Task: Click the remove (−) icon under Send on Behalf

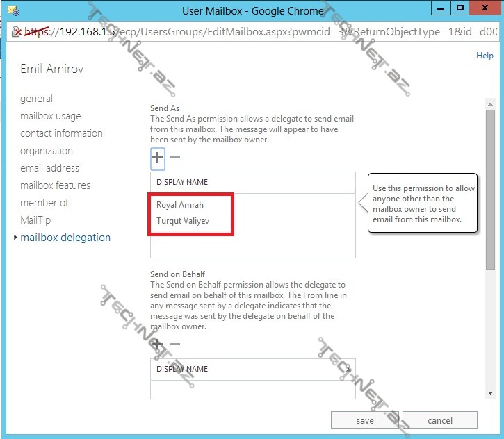Action: pyautogui.click(x=175, y=344)
